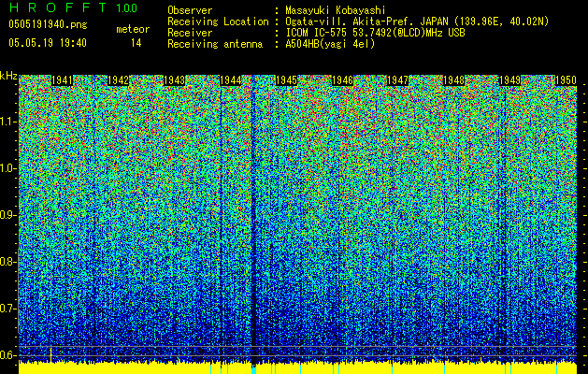
Task: Click the 1950 time marker
Action: point(566,80)
